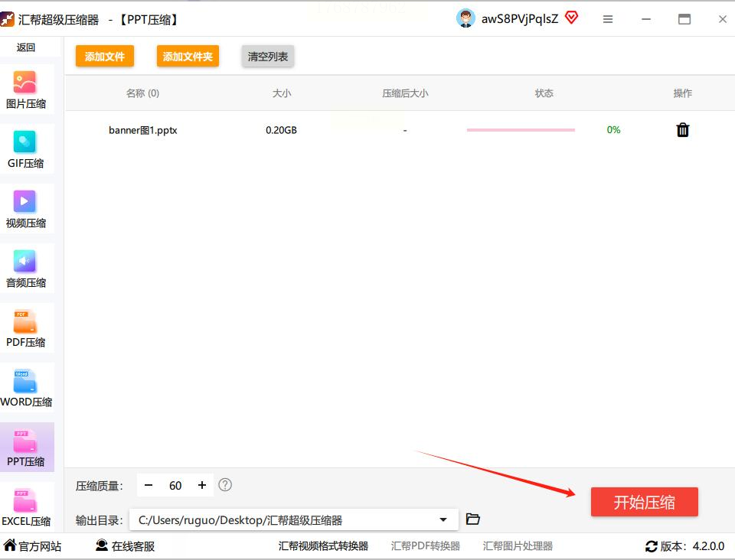
Task: Start compression with 开始压缩 button
Action: coord(644,502)
